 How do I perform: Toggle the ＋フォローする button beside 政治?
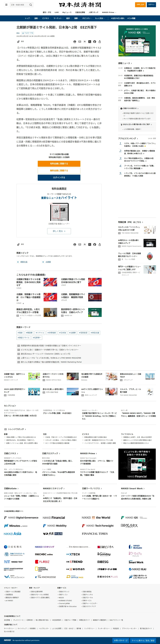click(28, 33)
